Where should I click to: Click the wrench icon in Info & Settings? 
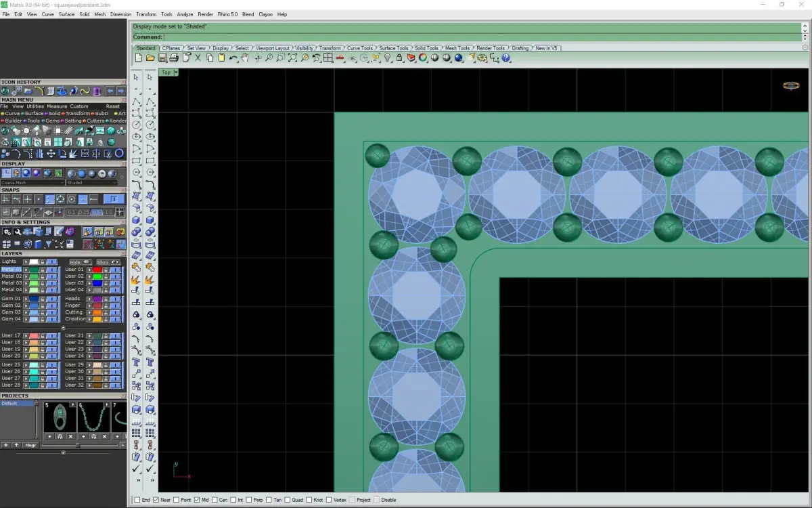18,232
